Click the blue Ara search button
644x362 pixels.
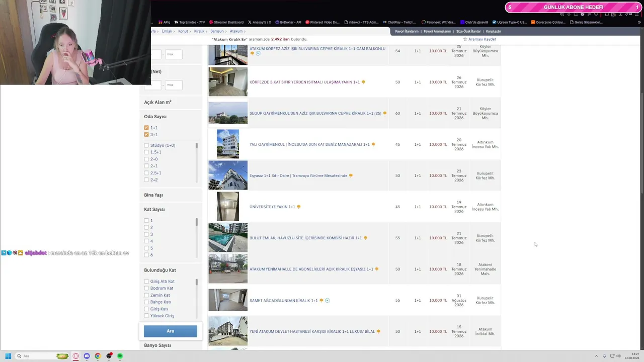click(171, 331)
